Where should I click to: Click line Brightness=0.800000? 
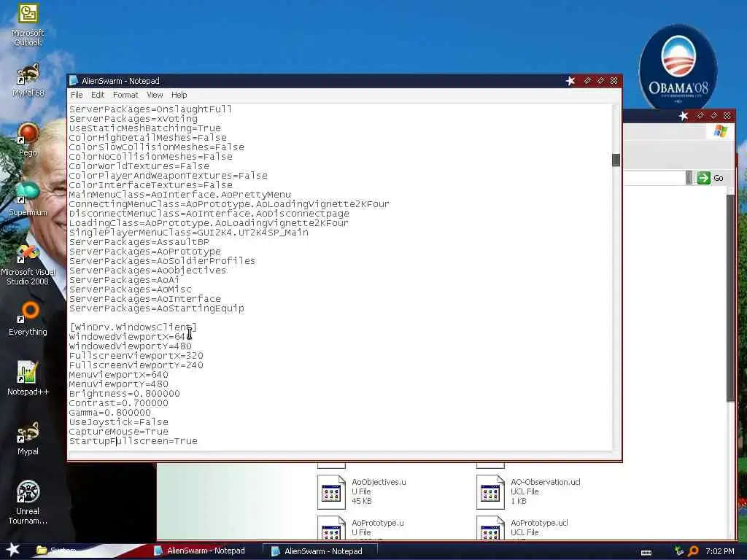point(124,394)
